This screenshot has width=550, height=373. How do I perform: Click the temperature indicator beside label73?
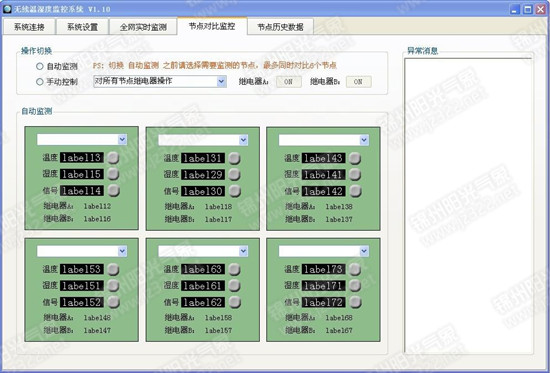coord(355,269)
